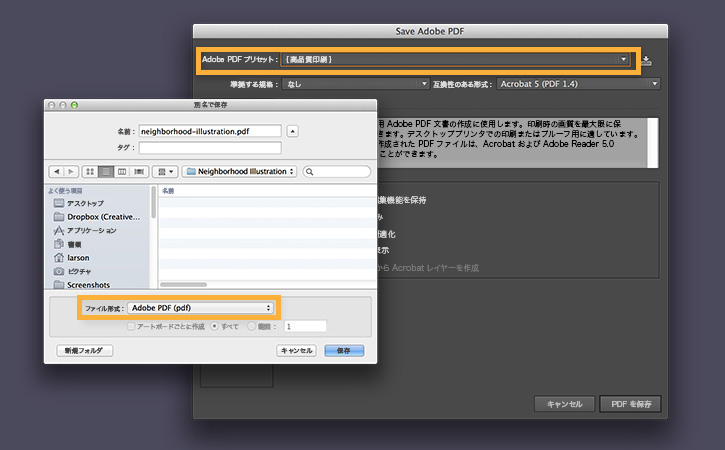Click the PDF を保存 button

pos(630,404)
